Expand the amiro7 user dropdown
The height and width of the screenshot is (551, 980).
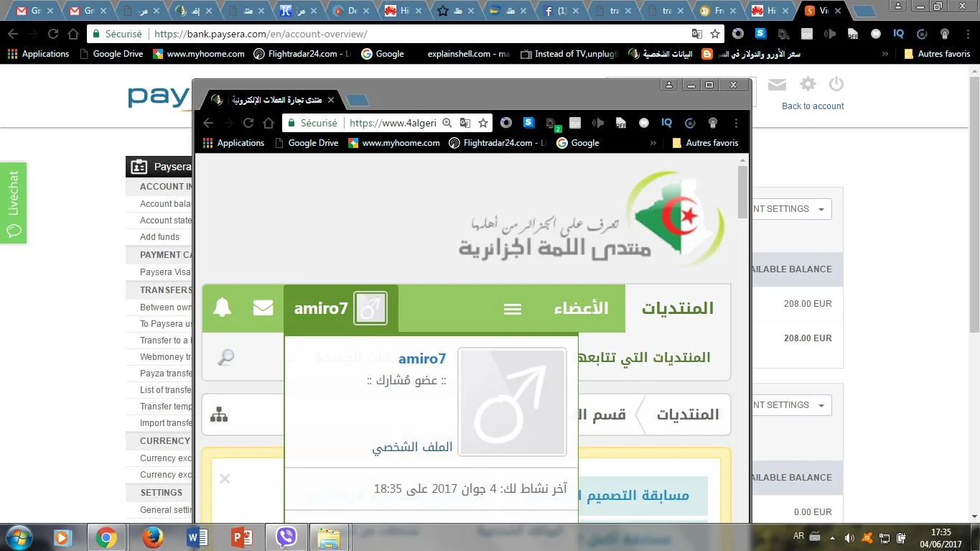[340, 308]
